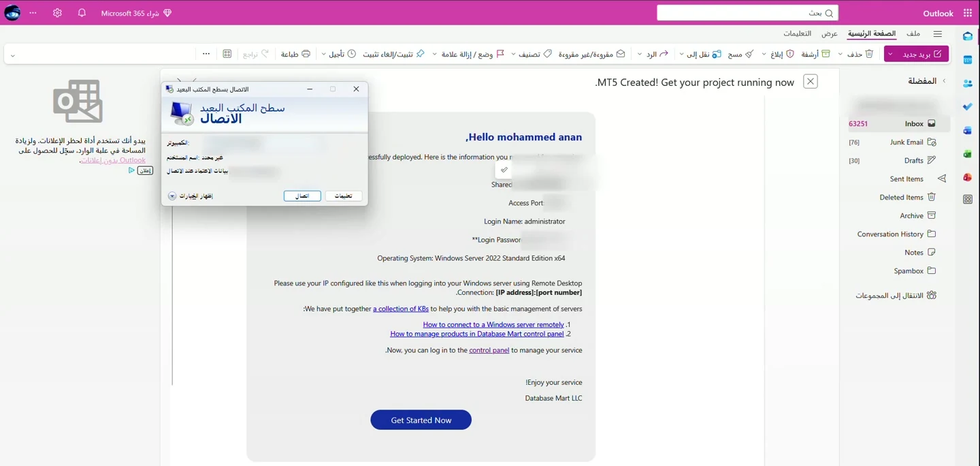Move the message with نقل إلى

pyautogui.click(x=704, y=54)
